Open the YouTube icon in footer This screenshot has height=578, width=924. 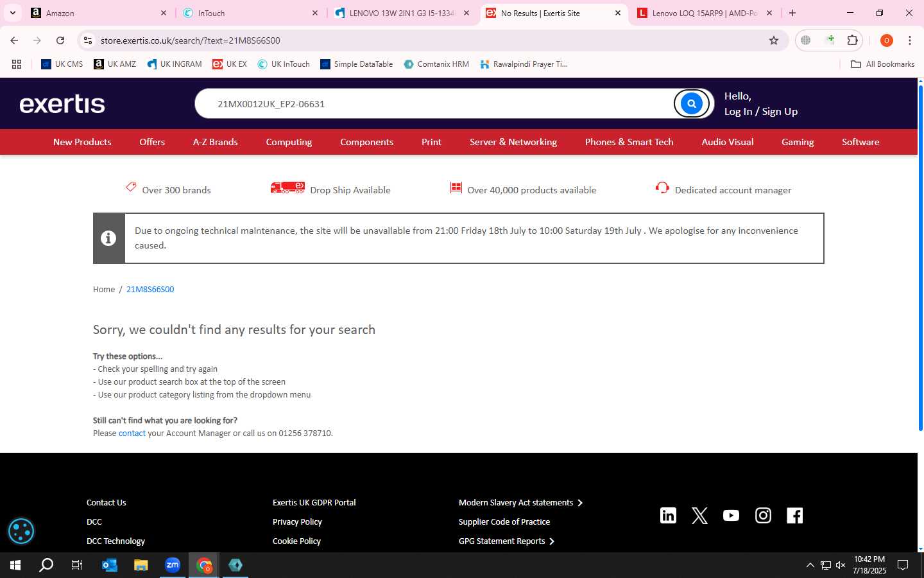click(x=731, y=515)
